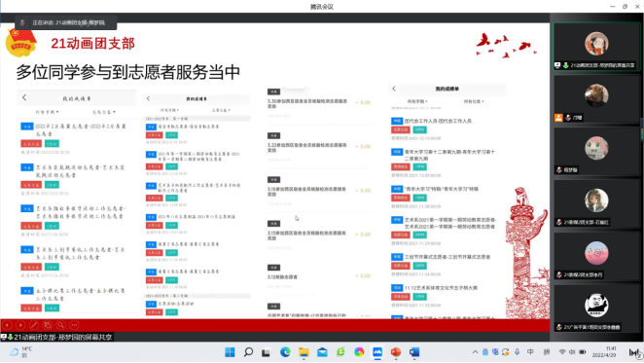Select 21广告平面1班 participant tile

coord(596,309)
